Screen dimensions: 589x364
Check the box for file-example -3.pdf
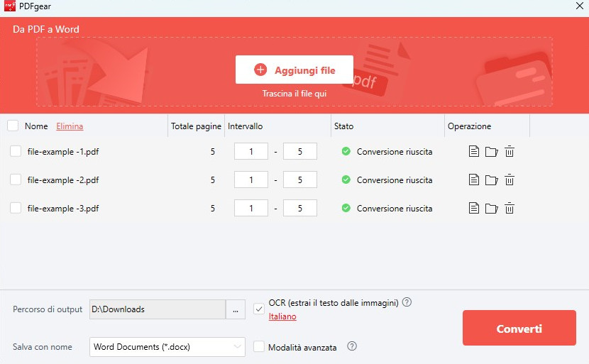16,208
